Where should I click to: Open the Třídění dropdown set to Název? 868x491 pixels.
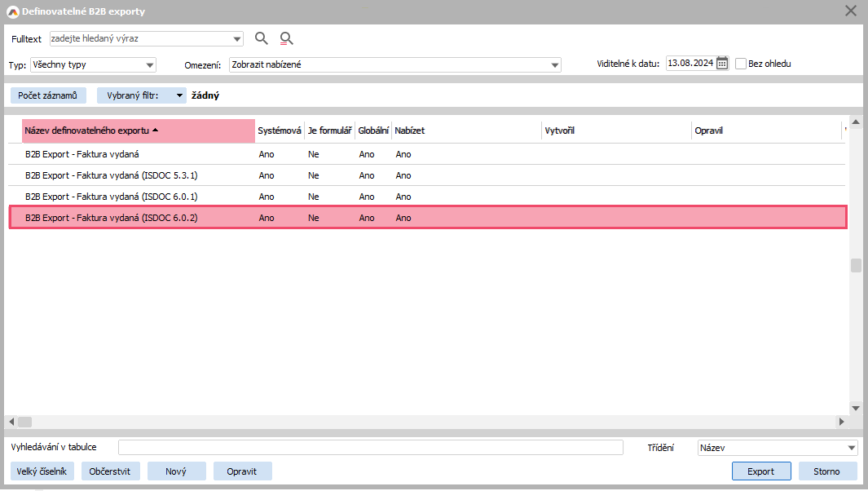point(778,448)
